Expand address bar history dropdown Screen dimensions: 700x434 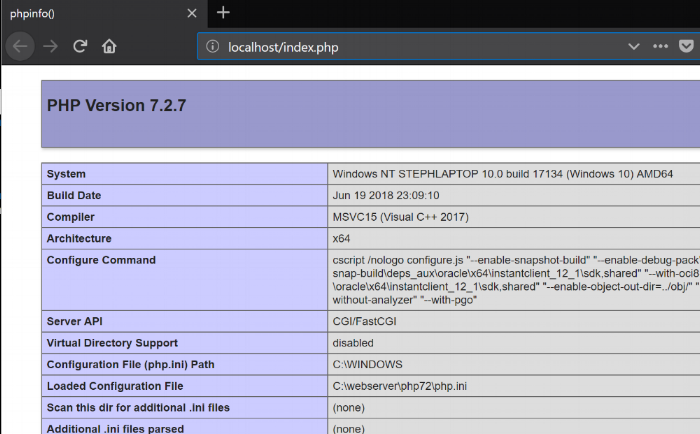[x=633, y=46]
